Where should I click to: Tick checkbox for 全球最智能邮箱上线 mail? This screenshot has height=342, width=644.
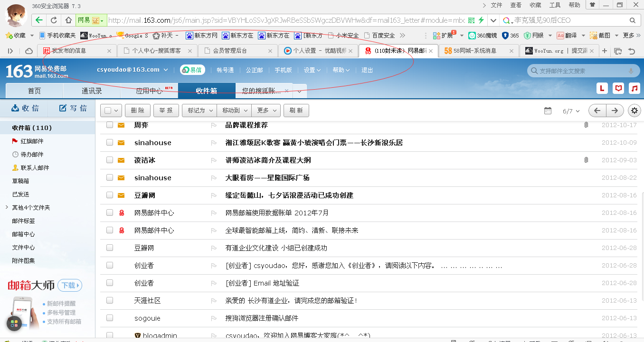(x=110, y=230)
